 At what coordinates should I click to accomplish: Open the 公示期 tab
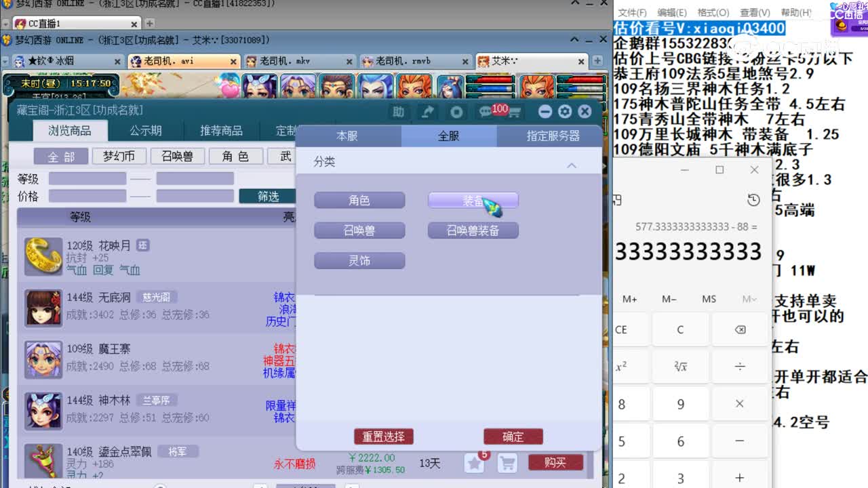pos(146,131)
